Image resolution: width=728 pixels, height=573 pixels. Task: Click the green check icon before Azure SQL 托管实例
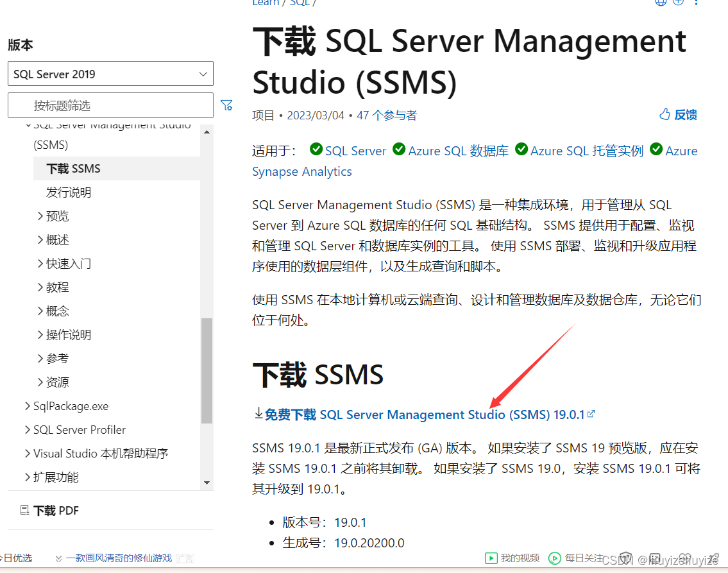click(521, 150)
